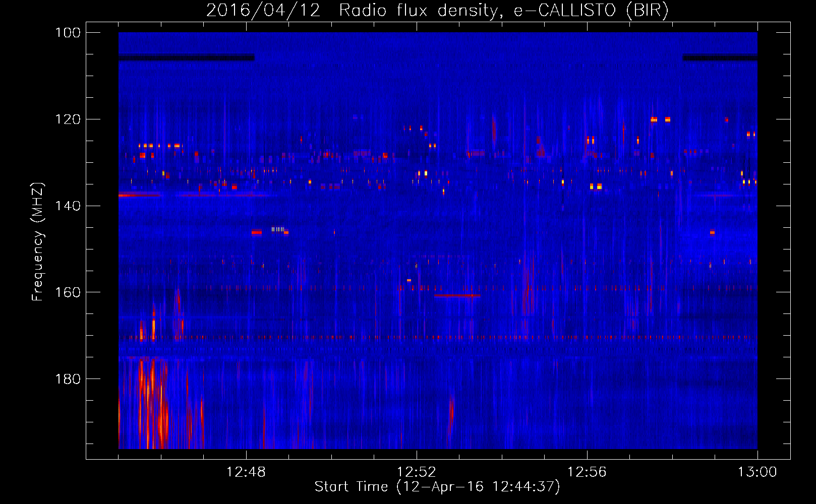Click the 13:00 time tick label
Image resolution: width=816 pixels, height=504 pixels.
[x=757, y=472]
